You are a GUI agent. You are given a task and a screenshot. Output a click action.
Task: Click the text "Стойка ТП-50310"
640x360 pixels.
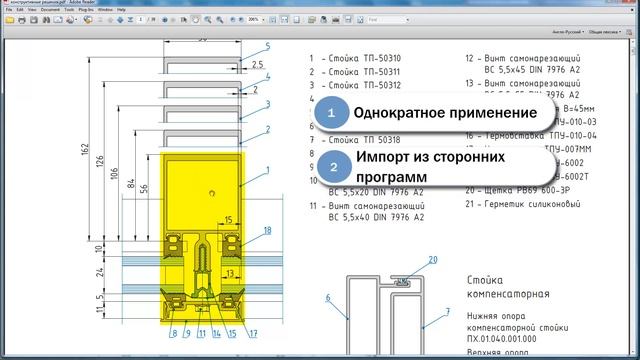point(364,58)
